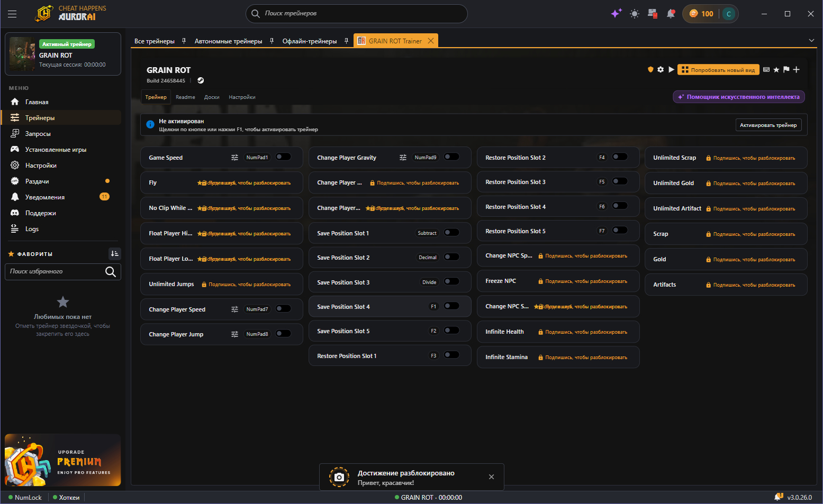
Task: Click the NumPad1 hotkey badge for Game Speed
Action: (x=257, y=158)
